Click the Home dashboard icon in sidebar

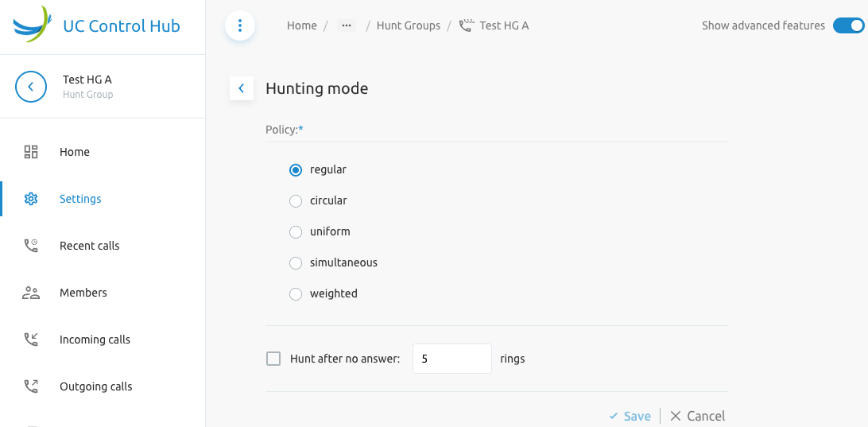pyautogui.click(x=31, y=152)
